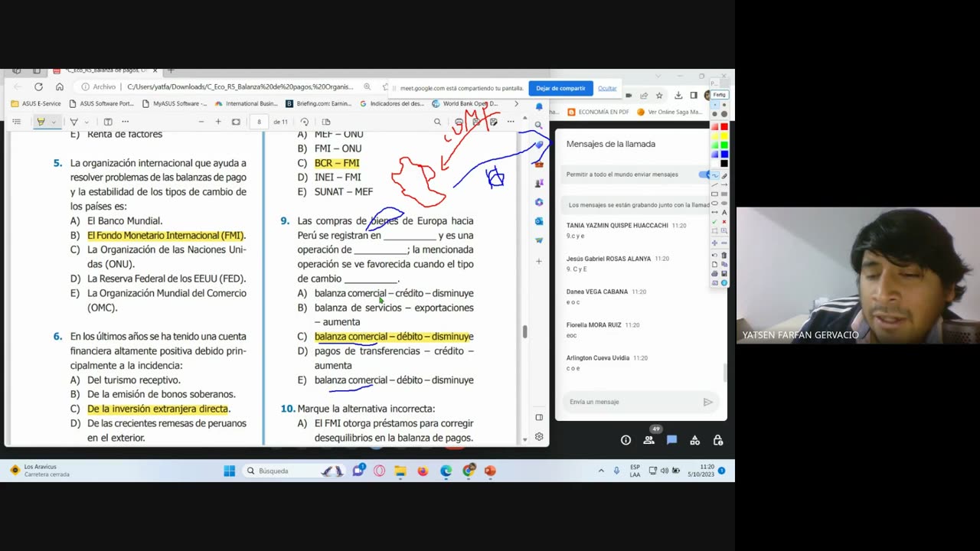Rotate the PDF page
This screenshot has height=551, width=980.
click(x=305, y=122)
